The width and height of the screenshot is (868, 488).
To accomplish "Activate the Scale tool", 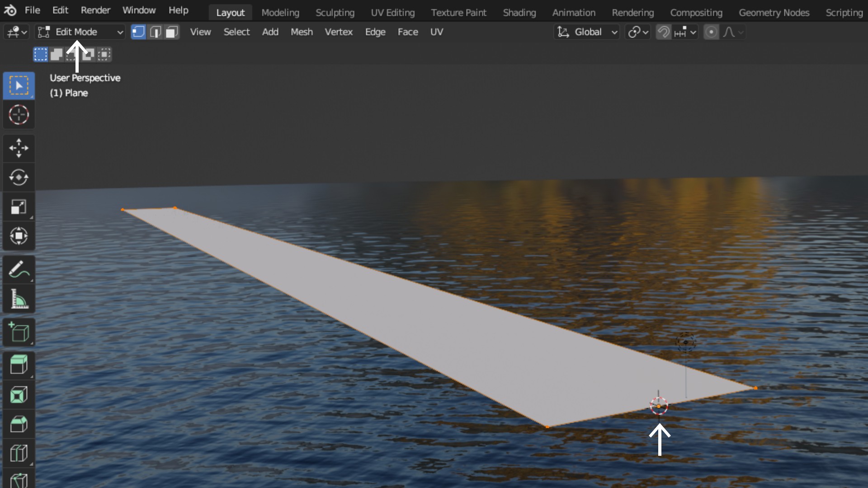I will [19, 207].
